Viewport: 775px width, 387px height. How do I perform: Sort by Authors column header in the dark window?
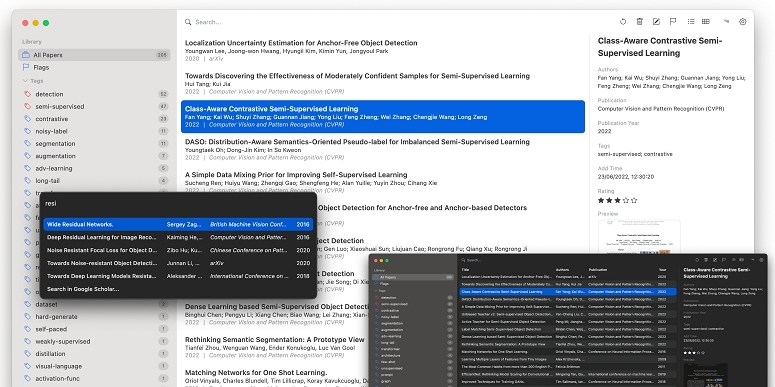(x=562, y=270)
